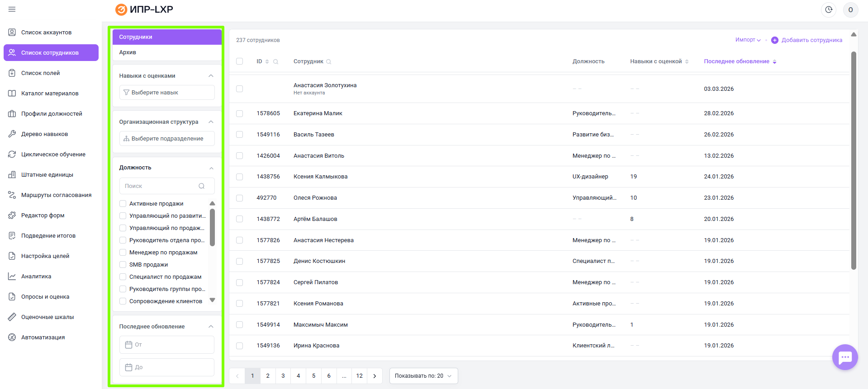The width and height of the screenshot is (868, 389).
Task: Switch to the Архив tab
Action: tap(167, 52)
